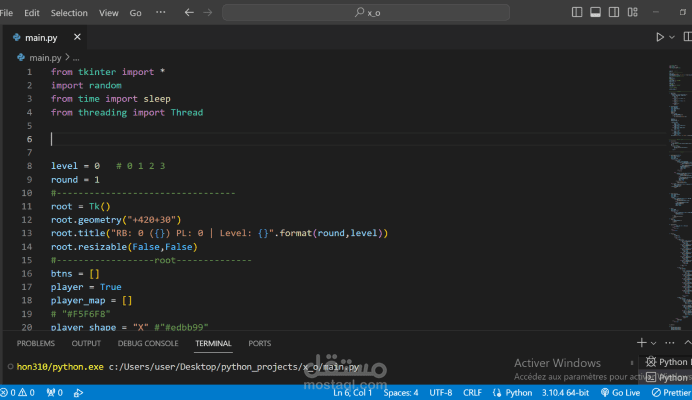Switch to the TERMINAL tab
The image size is (692, 400).
point(214,343)
